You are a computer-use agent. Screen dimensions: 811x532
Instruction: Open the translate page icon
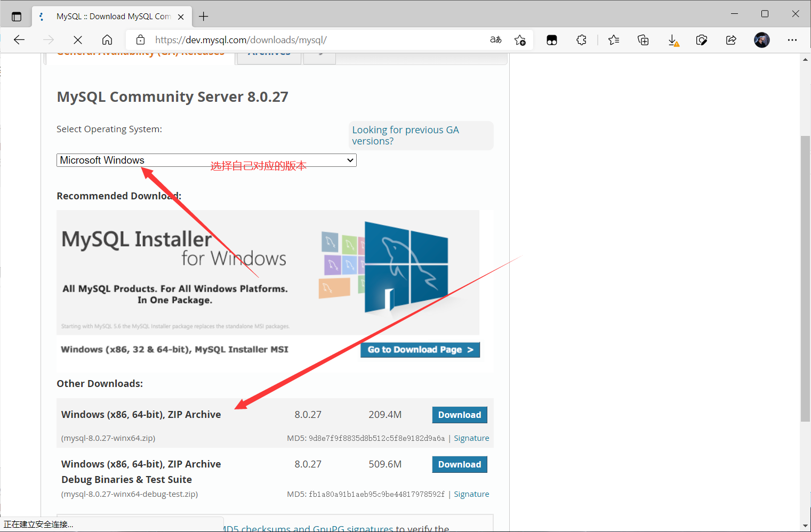tap(495, 39)
